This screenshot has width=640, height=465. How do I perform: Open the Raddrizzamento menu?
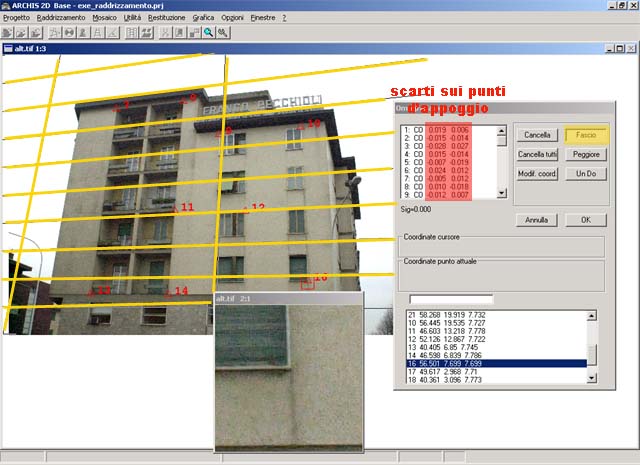click(x=61, y=18)
